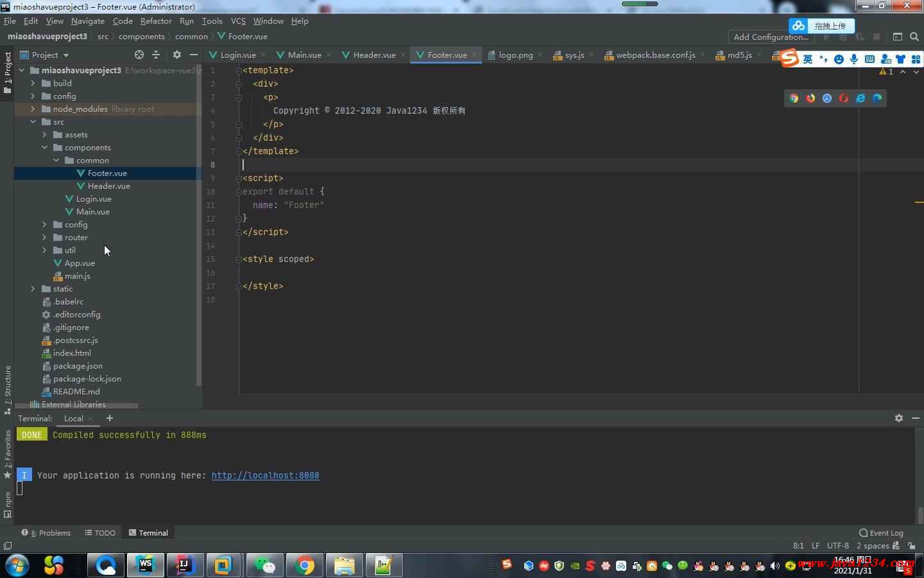The image size is (924, 578).
Task: Open the VCS menu
Action: 238,21
